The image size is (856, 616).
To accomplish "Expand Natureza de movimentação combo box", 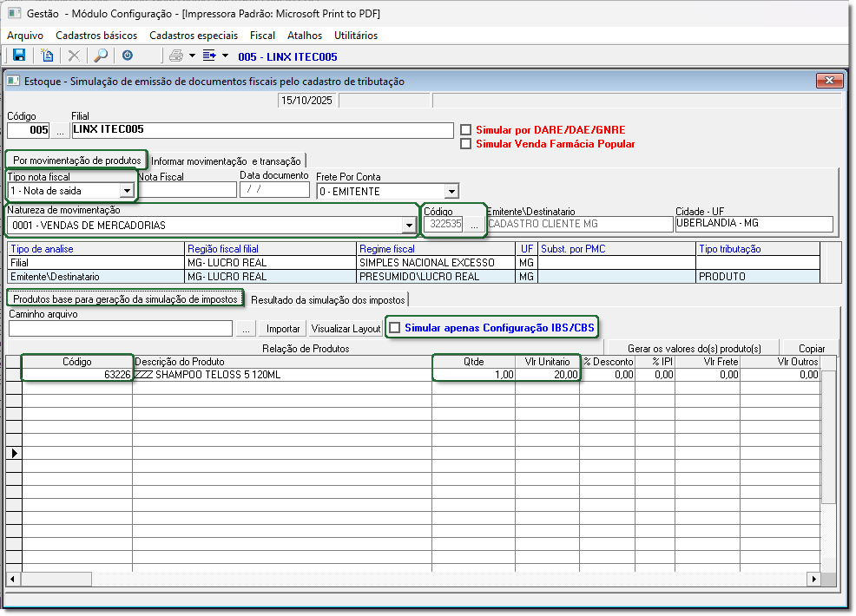I will pos(409,225).
